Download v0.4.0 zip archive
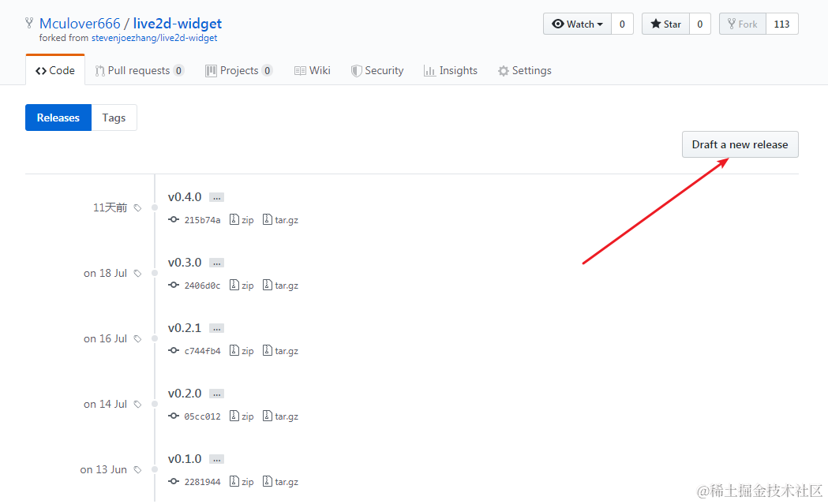This screenshot has height=504, width=828. coord(242,219)
